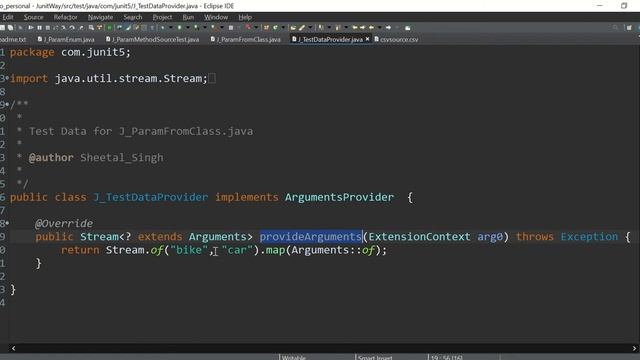The height and width of the screenshot is (360, 640).
Task: Click the green Debug bug icon
Action: (162, 27)
